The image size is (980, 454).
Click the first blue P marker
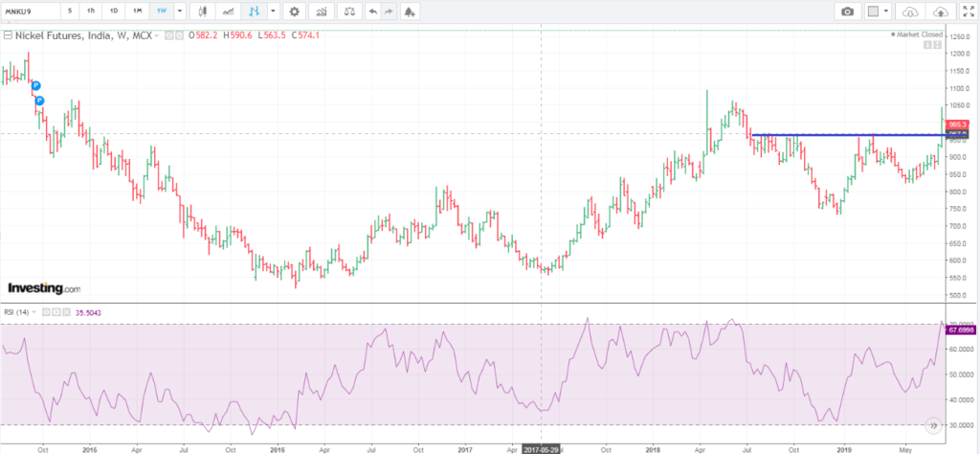(35, 85)
